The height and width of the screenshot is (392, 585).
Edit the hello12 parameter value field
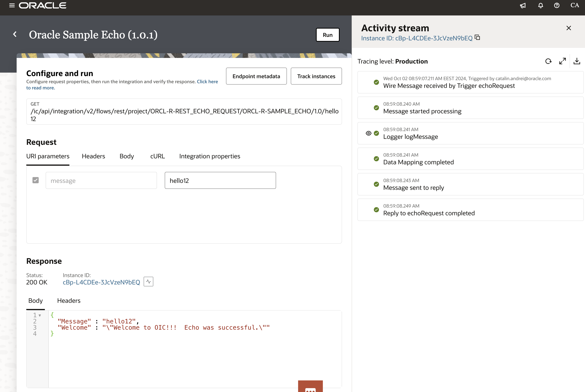(220, 181)
